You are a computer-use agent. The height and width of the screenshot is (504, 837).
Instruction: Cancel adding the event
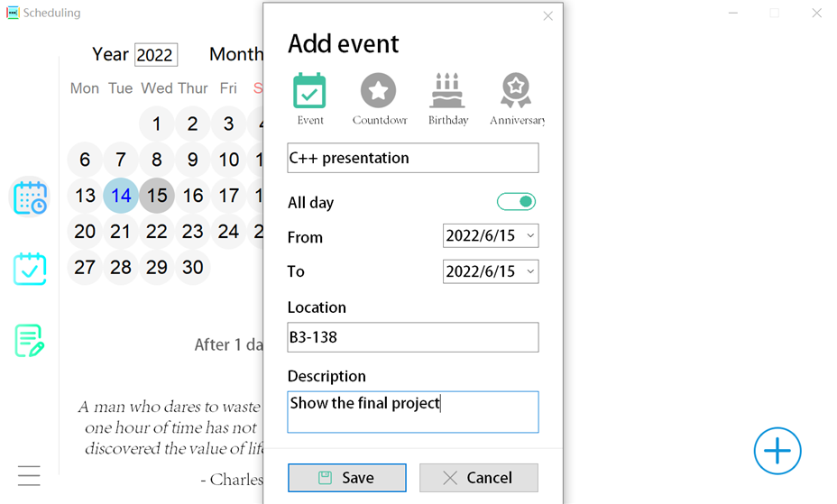(x=479, y=477)
